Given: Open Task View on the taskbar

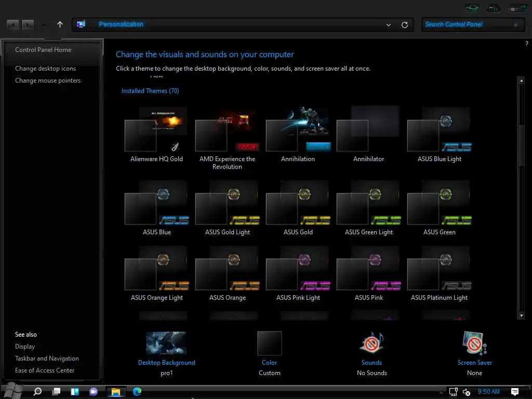Looking at the screenshot, I should [x=56, y=392].
